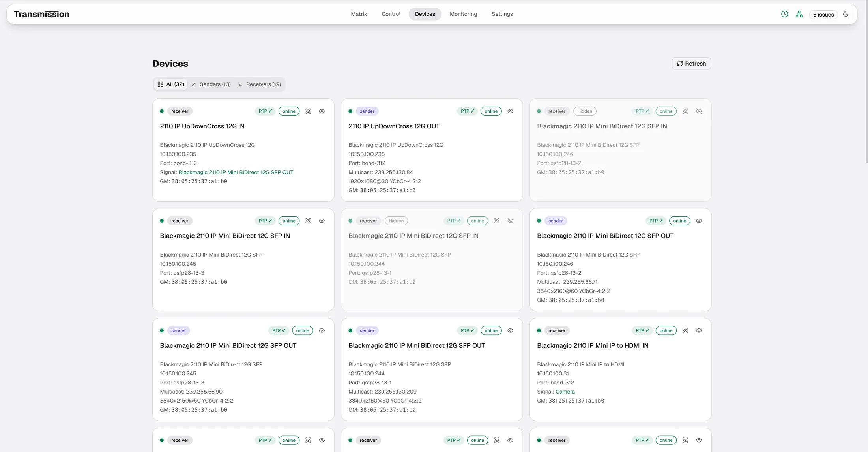The image size is (868, 452).
Task: Click green status dot on UpDownCross 12G IN card
Action: click(162, 111)
